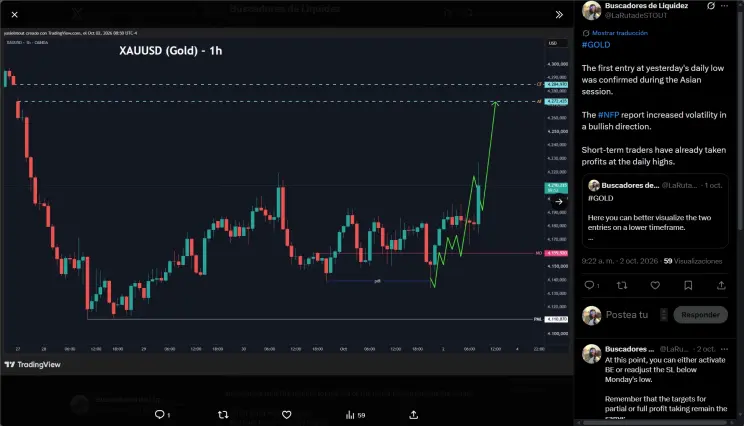Click the 9:22 a. m. 2 oct. 2026 timestamp

(620, 261)
